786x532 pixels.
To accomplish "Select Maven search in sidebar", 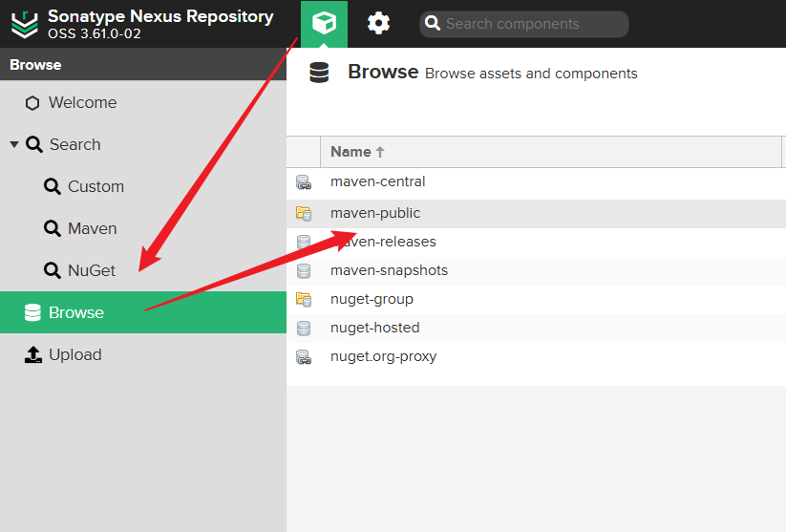I will coord(92,228).
